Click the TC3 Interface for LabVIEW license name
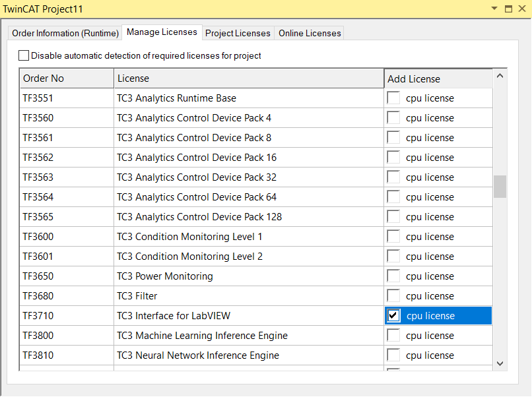 click(174, 316)
